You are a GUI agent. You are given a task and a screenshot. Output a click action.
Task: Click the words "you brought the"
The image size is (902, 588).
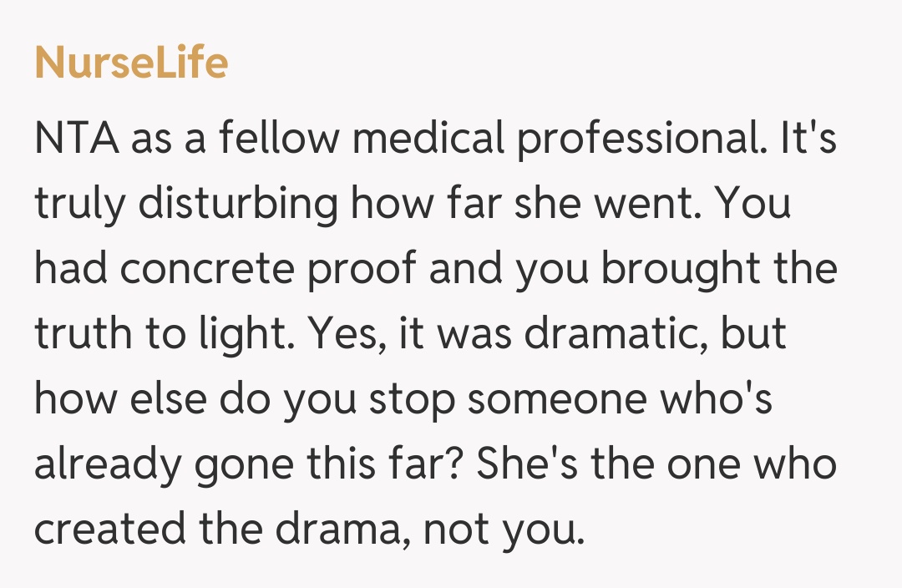tap(675, 270)
